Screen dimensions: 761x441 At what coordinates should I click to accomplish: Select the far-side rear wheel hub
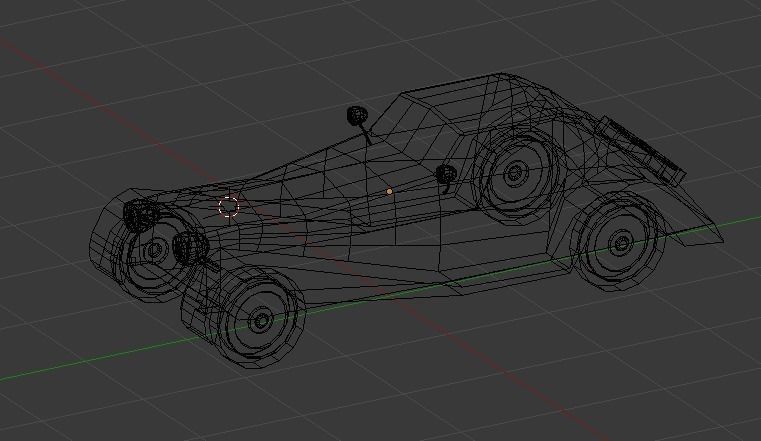[x=514, y=173]
